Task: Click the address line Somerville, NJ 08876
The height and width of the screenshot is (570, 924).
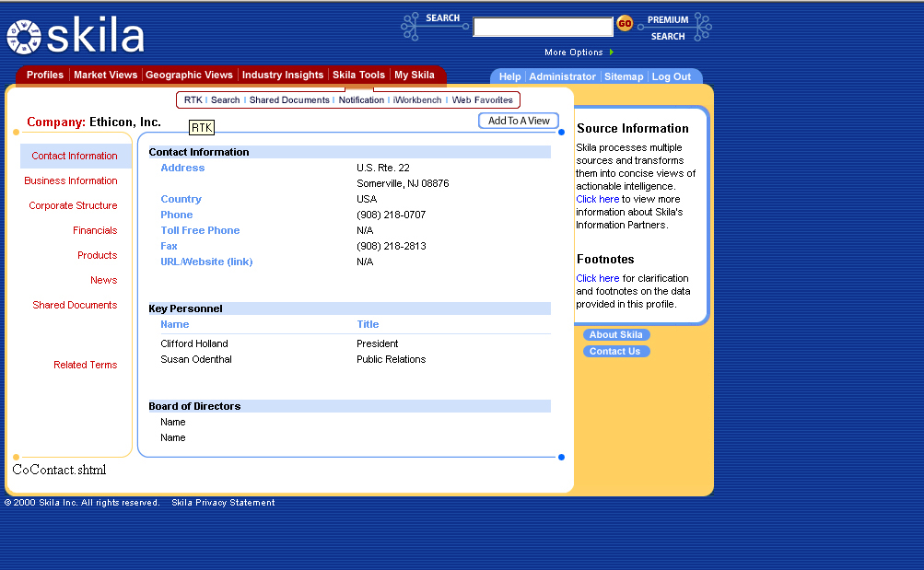Action: point(403,183)
